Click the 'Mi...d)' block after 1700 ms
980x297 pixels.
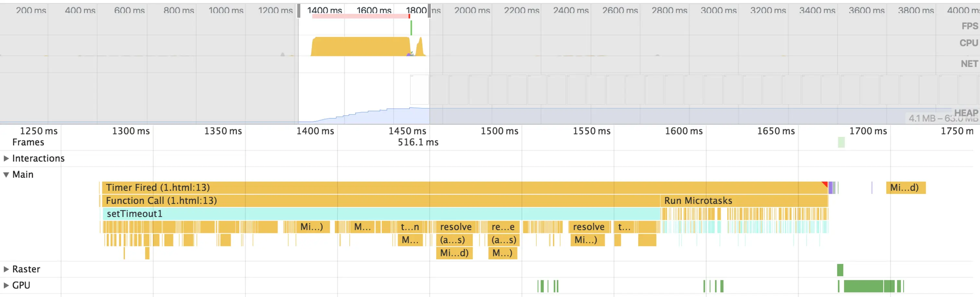tap(905, 188)
